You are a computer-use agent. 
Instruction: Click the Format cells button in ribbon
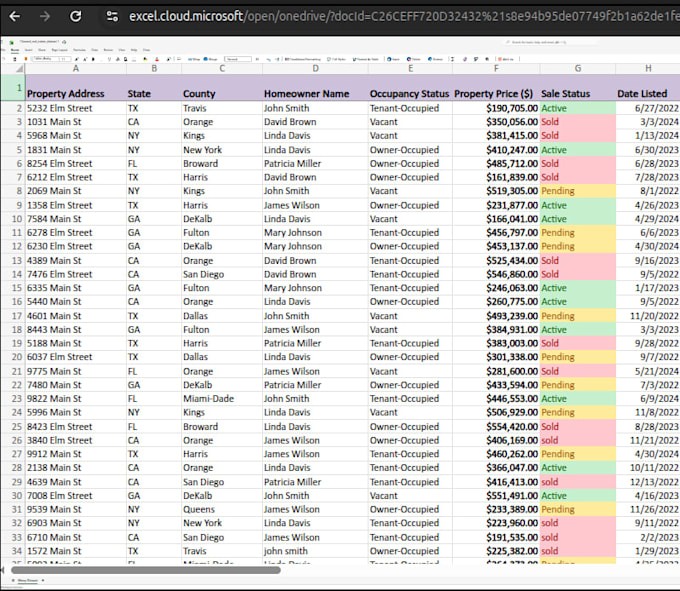(x=435, y=59)
